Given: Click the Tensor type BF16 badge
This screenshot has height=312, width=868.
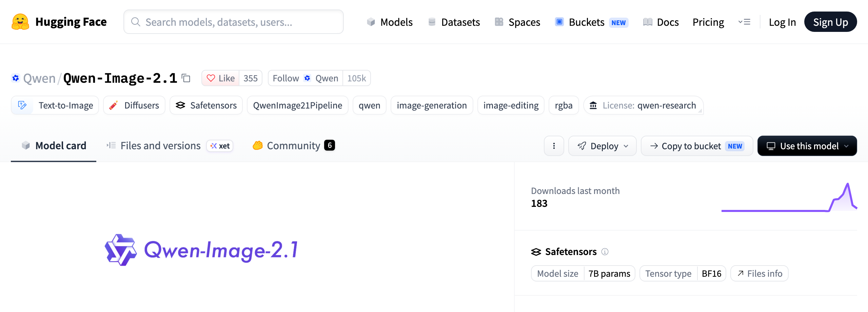Looking at the screenshot, I should [x=683, y=273].
